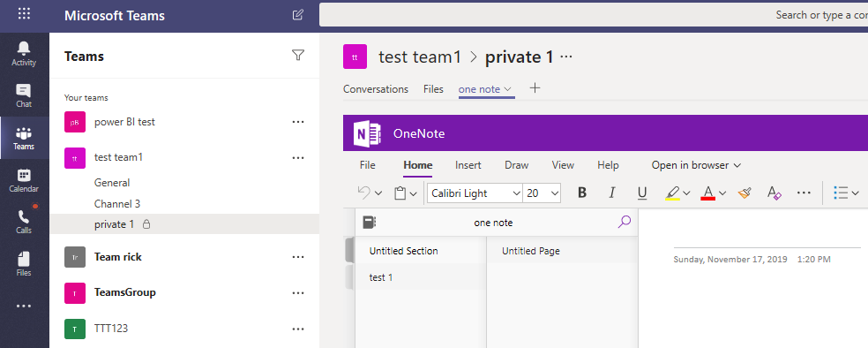Toggle Underline formatting
The height and width of the screenshot is (348, 868).
[x=642, y=193]
